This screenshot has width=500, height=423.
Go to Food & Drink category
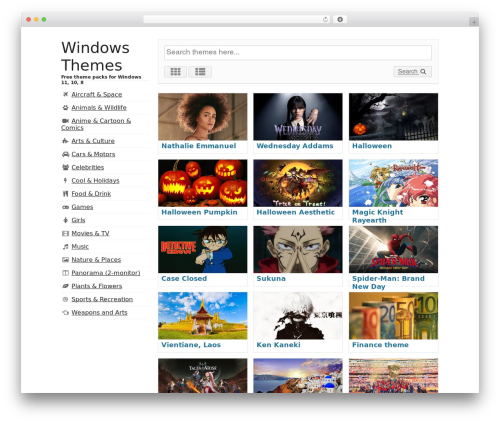[x=91, y=194]
